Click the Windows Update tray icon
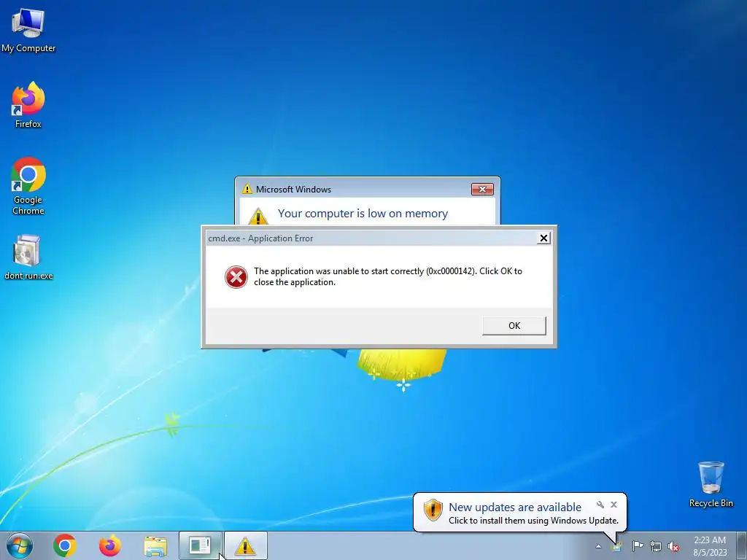The image size is (747, 560). click(x=617, y=546)
